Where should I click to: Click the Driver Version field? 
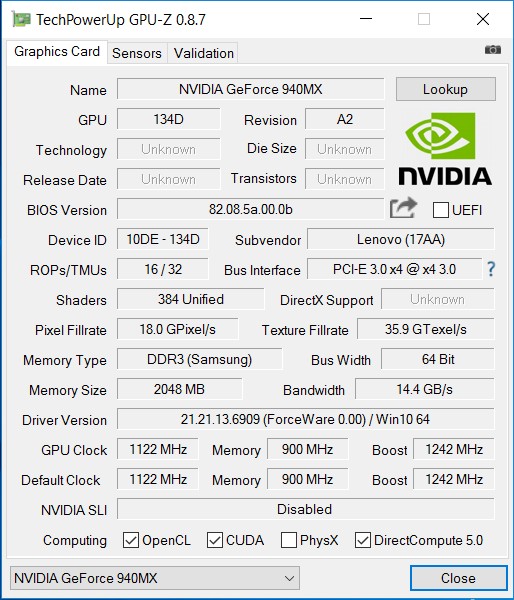tap(305, 419)
